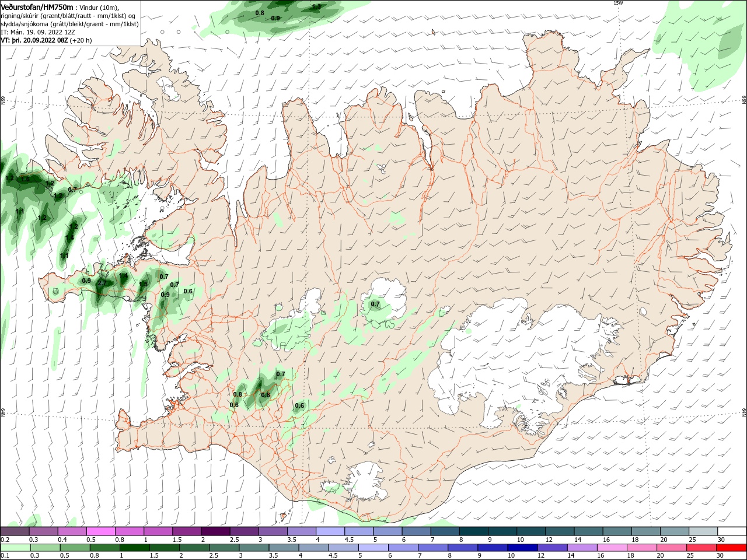Click the 0.2 label in top legend row
747x560 pixels.
pyautogui.click(x=5, y=540)
